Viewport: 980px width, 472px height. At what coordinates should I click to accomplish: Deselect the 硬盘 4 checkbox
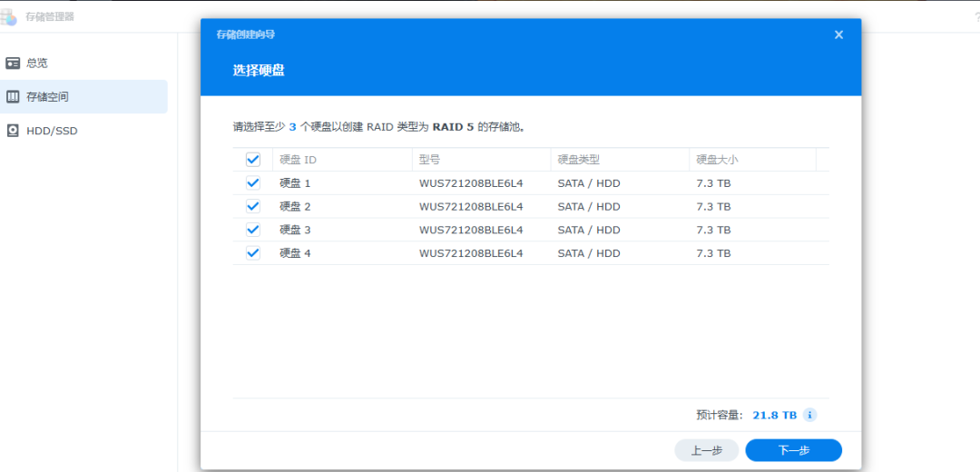pos(253,253)
